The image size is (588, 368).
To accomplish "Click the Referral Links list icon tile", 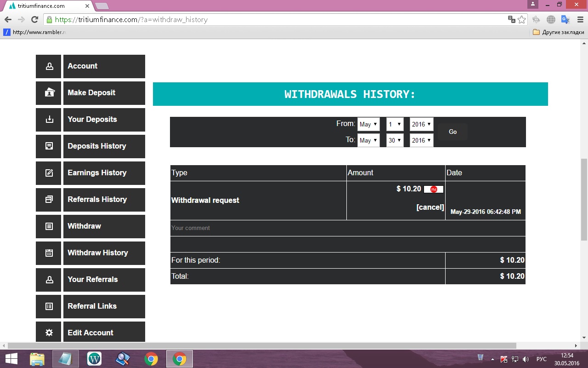I will 48,306.
